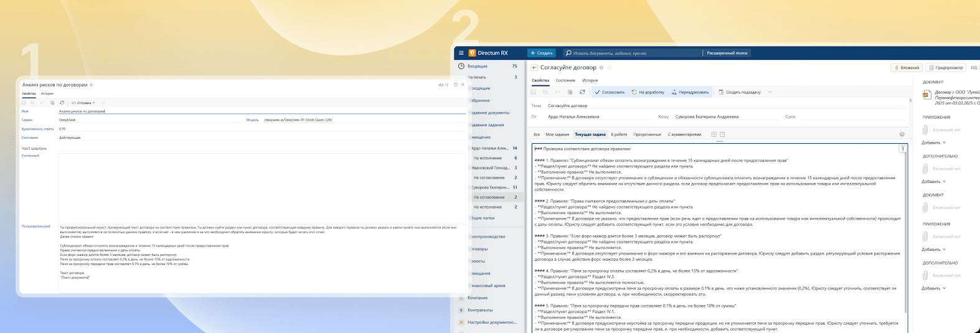980x333 pixels.
Task: Open Расширенный поиск link
Action: 727,53
